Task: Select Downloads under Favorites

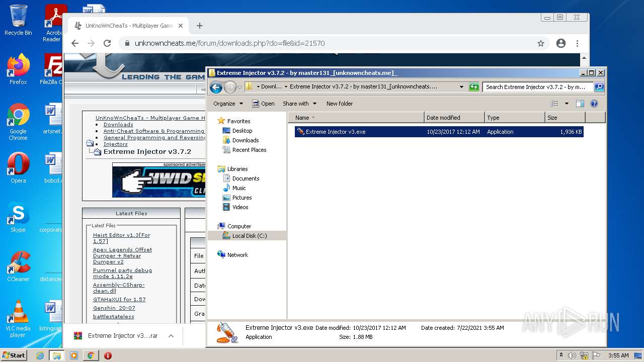Action: pos(246,140)
